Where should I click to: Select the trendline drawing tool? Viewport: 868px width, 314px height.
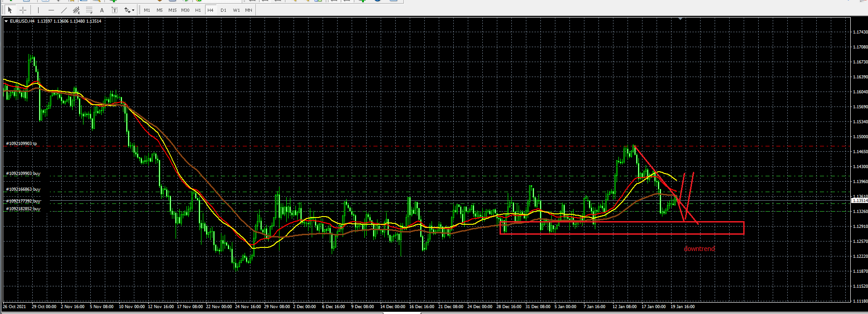[x=64, y=10]
